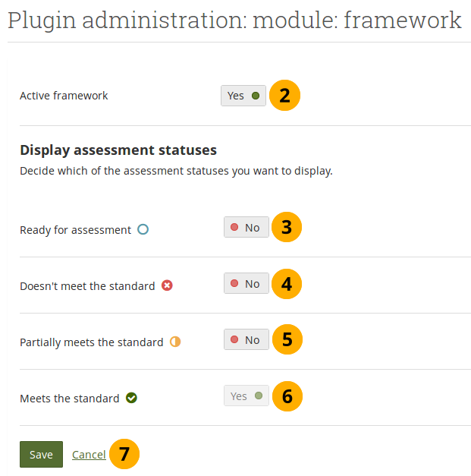Enable the Ready for assessment switch
The width and height of the screenshot is (471, 476).
click(246, 227)
